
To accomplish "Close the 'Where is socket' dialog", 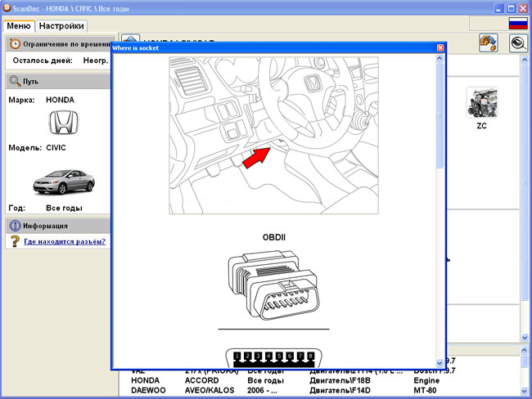I will click(440, 48).
